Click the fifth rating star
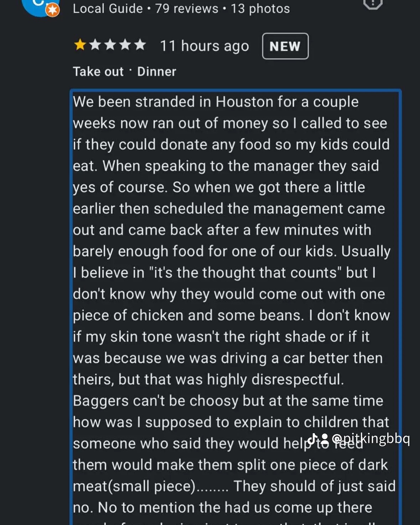The height and width of the screenshot is (525, 420). (x=140, y=45)
